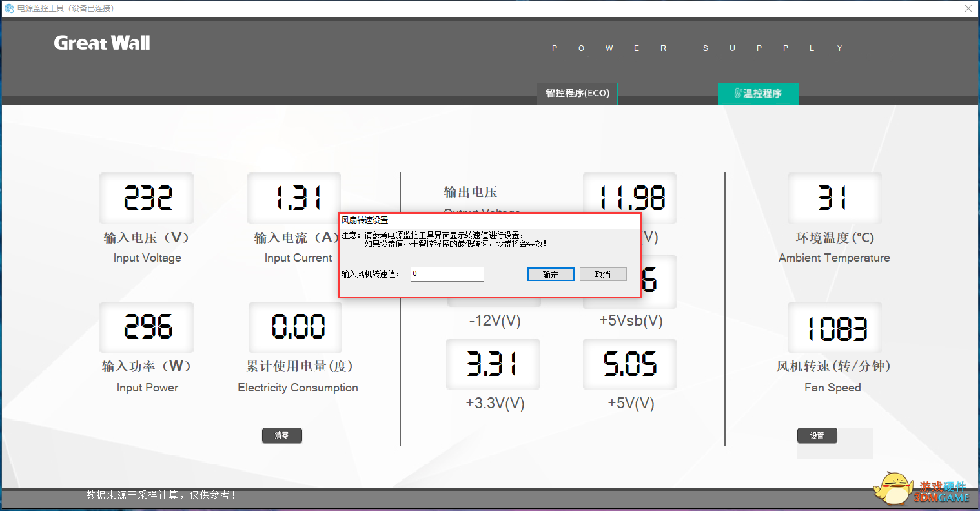Click the "风机转速(转/分钟)" label
The image size is (980, 511).
833,366
